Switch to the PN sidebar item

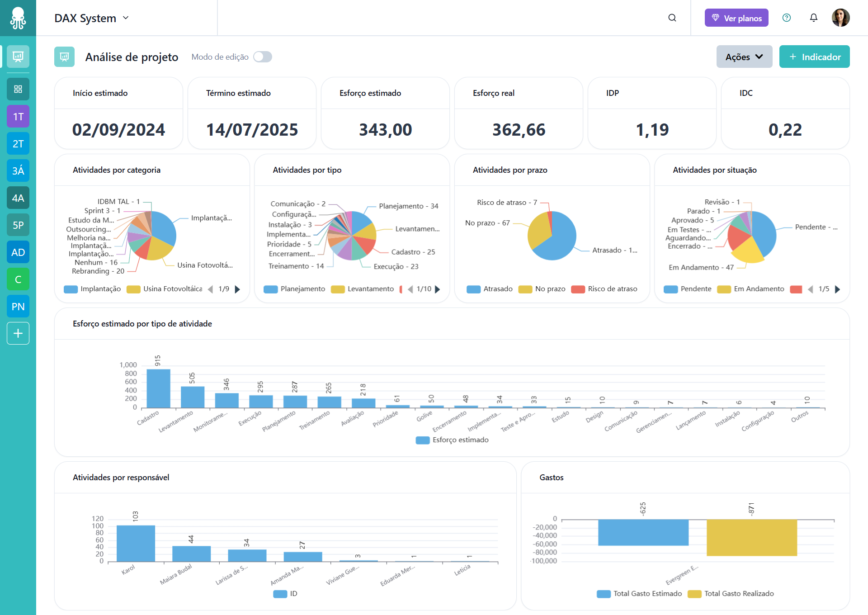(x=18, y=307)
